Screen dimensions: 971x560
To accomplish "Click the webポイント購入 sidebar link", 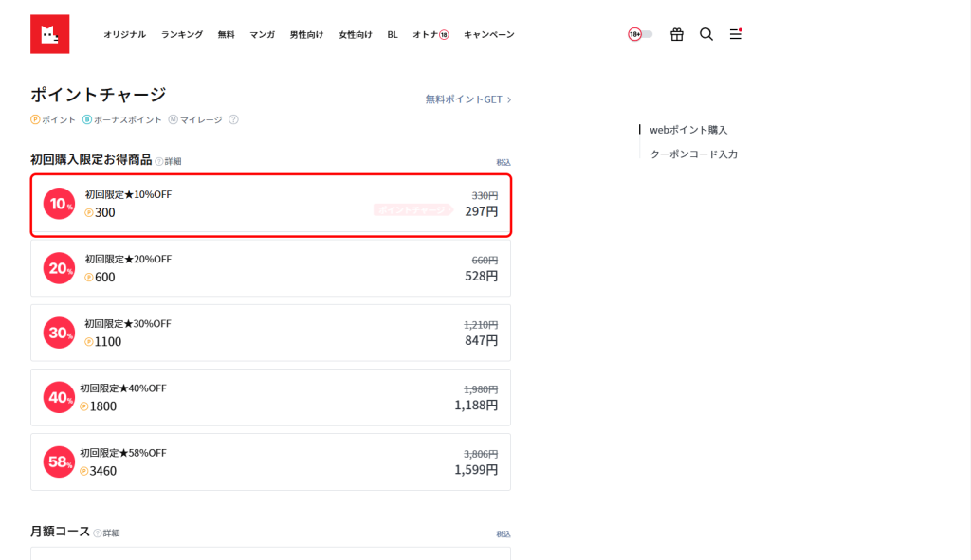I will pyautogui.click(x=688, y=130).
